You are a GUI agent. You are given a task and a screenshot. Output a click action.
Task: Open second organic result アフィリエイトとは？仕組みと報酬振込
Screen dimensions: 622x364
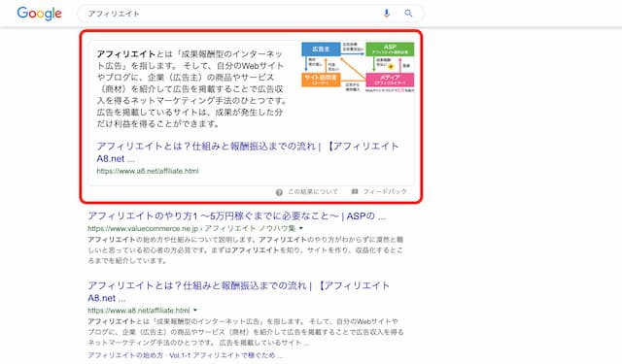pyautogui.click(x=239, y=291)
